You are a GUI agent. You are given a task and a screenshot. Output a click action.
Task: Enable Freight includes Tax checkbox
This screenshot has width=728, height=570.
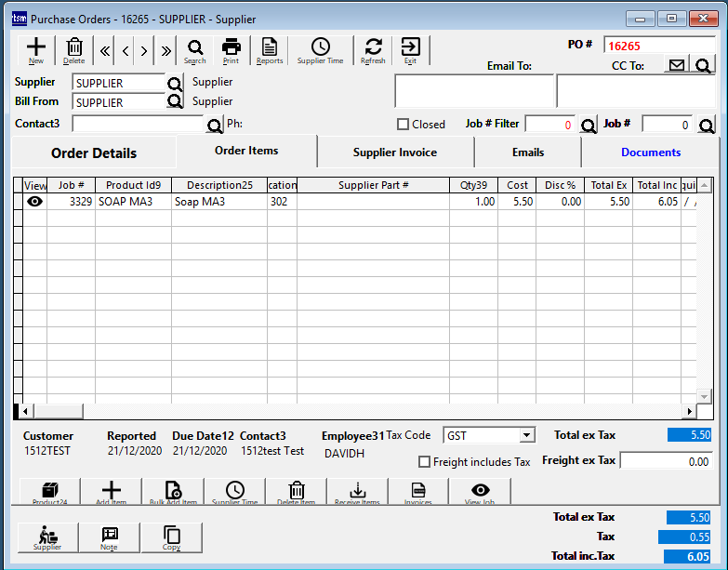425,462
